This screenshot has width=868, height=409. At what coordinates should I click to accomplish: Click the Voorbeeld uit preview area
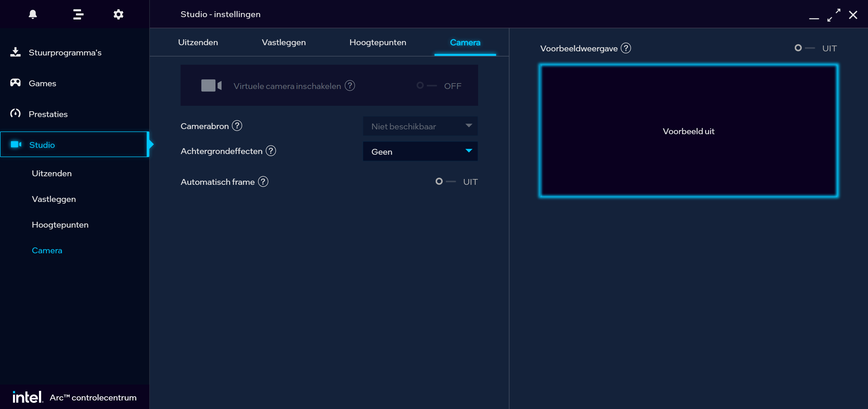[688, 131]
